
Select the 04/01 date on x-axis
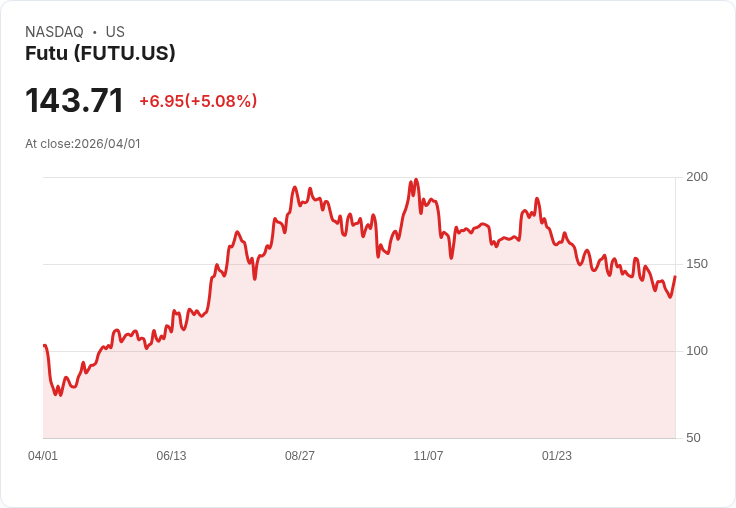[43, 456]
